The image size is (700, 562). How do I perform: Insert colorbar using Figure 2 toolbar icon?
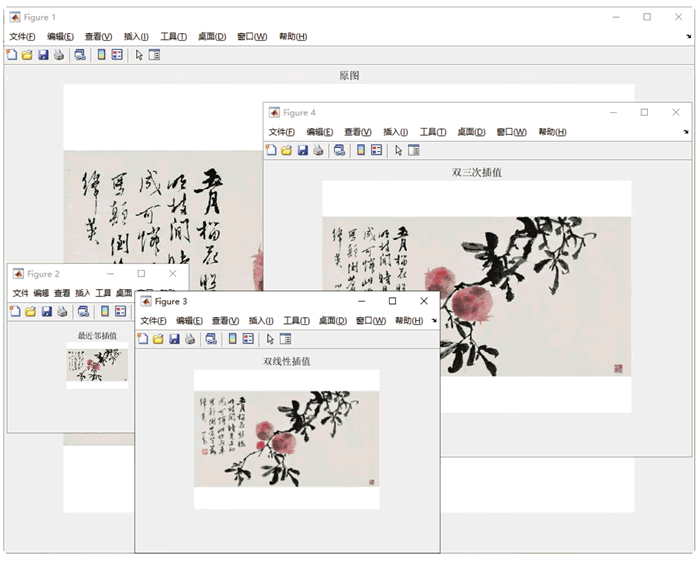(x=105, y=311)
